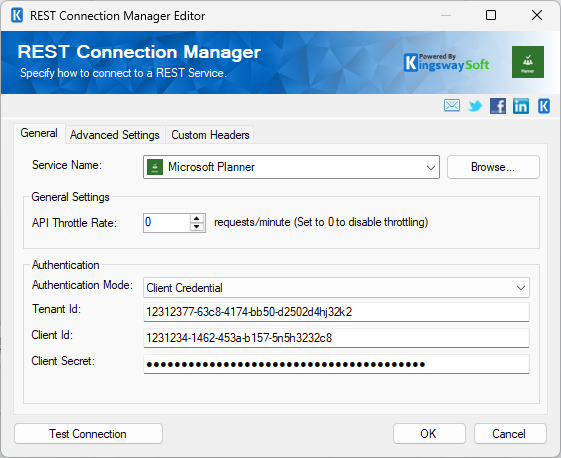Click into the API Throttle Rate field
561x458 pixels.
(x=167, y=223)
